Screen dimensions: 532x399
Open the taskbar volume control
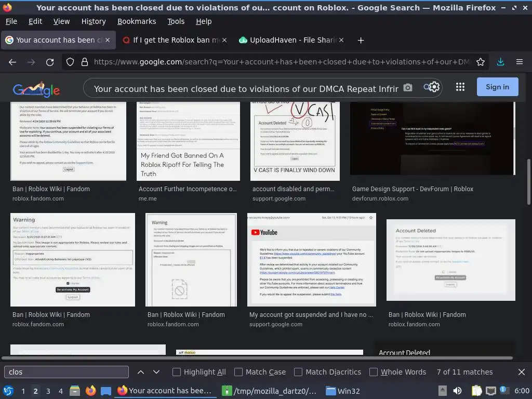click(457, 391)
